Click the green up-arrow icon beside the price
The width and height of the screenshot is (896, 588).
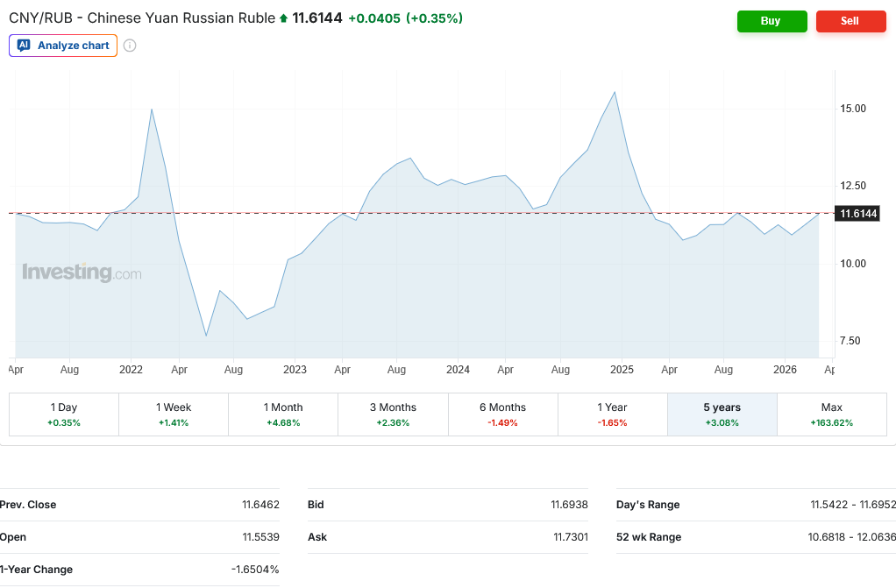tap(283, 18)
